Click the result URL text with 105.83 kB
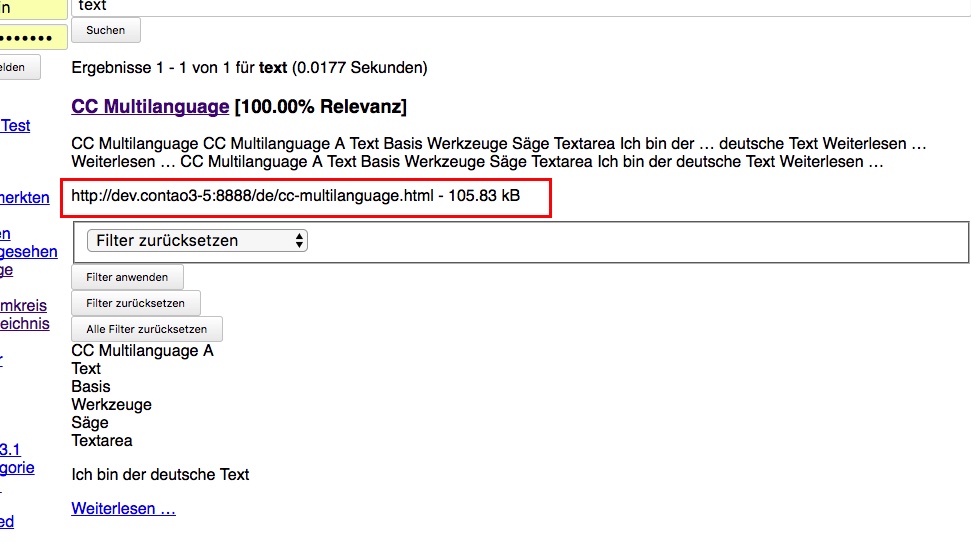Viewport: 971px width, 546px height. click(295, 196)
